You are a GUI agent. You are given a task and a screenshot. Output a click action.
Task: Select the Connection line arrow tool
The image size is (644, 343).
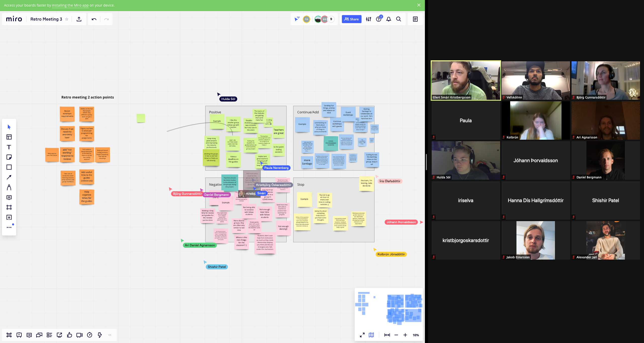[x=9, y=177]
